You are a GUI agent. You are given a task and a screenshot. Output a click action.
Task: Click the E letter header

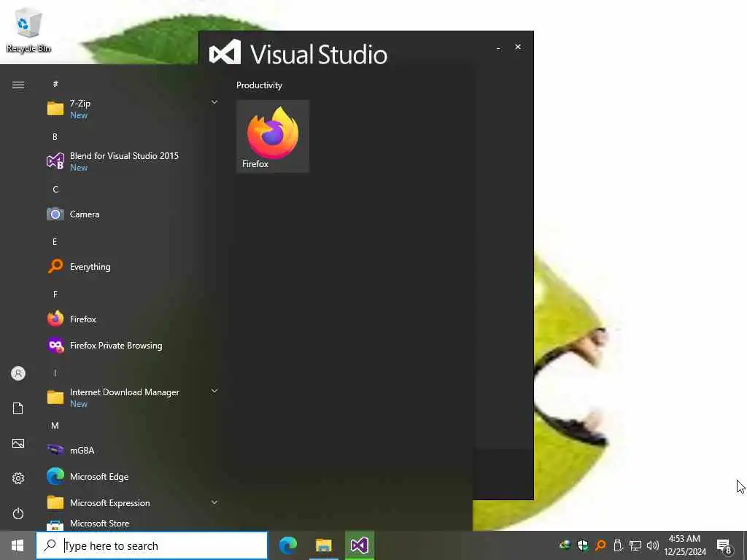coord(55,242)
